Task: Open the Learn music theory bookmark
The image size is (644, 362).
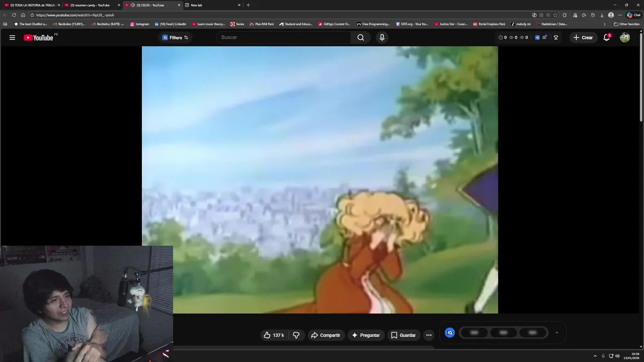Action: (209, 24)
